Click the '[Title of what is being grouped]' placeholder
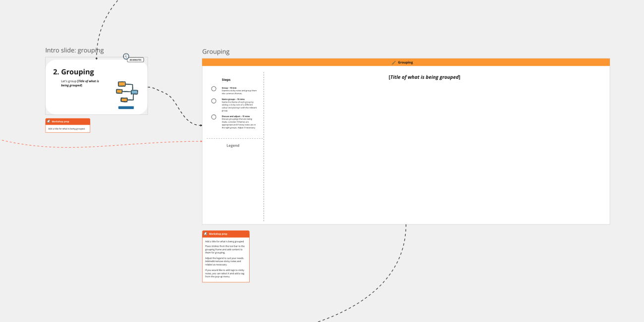Image resolution: width=644 pixels, height=322 pixels. [424, 77]
